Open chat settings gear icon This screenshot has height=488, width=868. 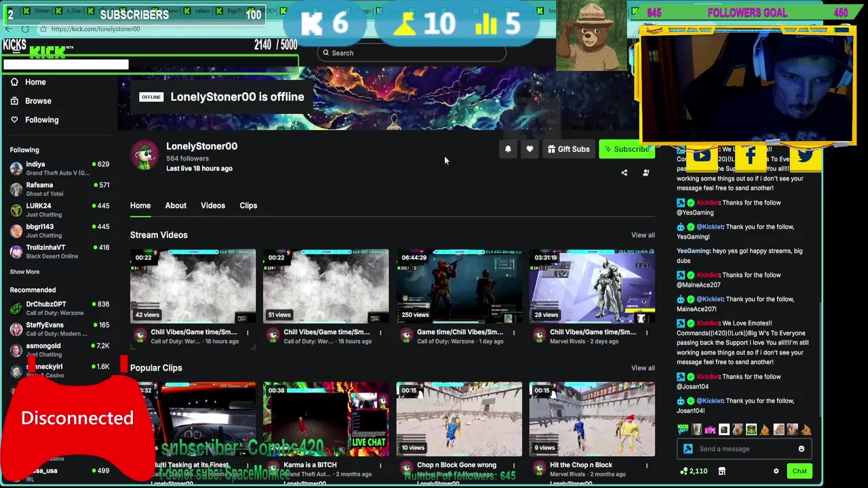(776, 471)
